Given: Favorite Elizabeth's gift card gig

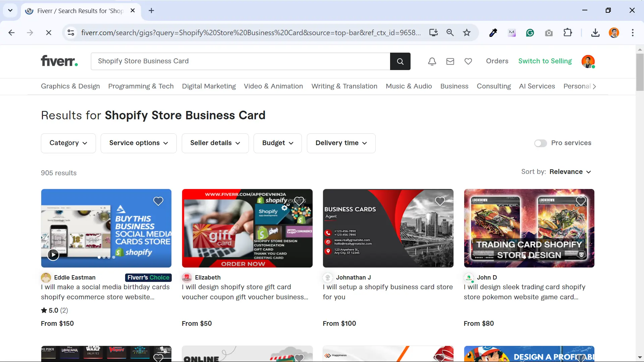Looking at the screenshot, I should 299,201.
